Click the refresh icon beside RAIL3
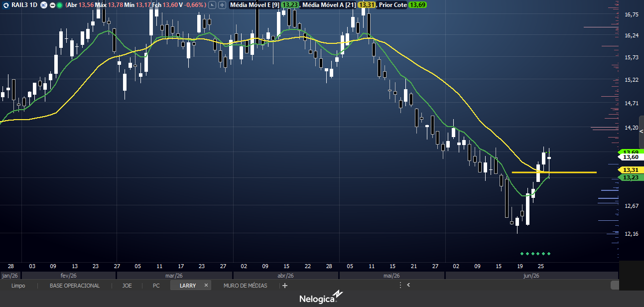The height and width of the screenshot is (307, 644). click(5, 5)
